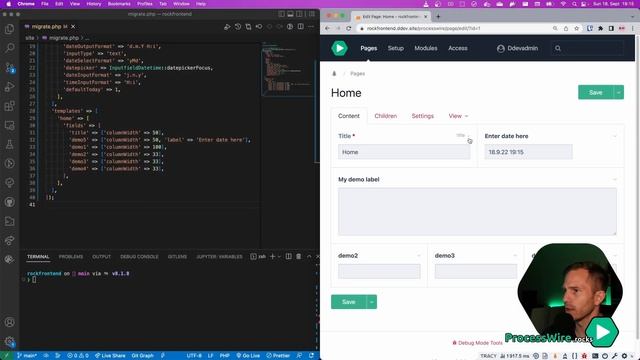The height and width of the screenshot is (360, 640).
Task: Click Go Live in the status bar
Action: pyautogui.click(x=248, y=356)
